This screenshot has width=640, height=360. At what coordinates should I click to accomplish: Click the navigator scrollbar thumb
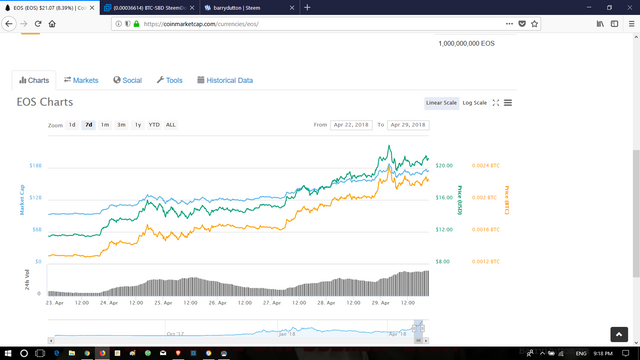(x=418, y=340)
